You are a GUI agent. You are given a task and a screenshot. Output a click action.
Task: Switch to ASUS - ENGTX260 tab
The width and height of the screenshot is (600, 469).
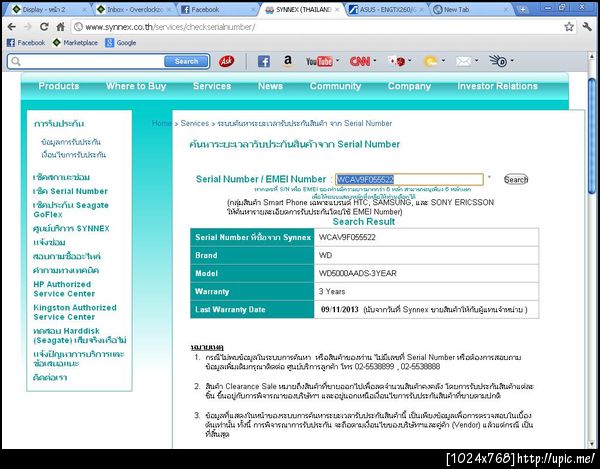point(388,10)
